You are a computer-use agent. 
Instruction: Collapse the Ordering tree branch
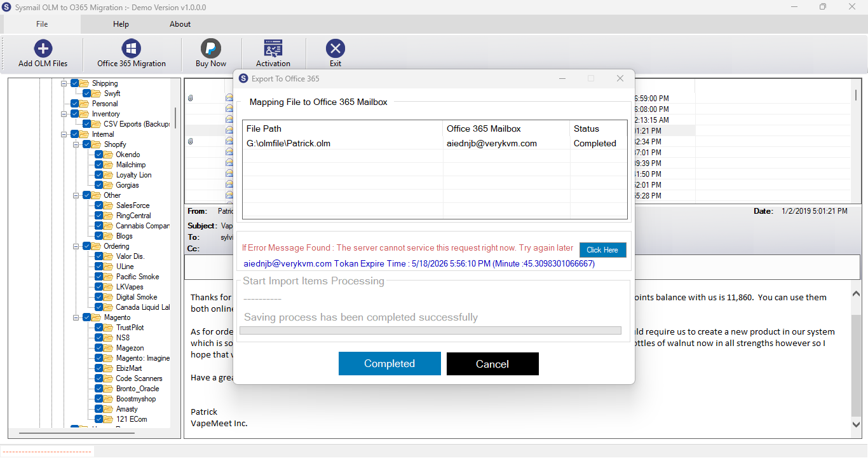tap(76, 246)
